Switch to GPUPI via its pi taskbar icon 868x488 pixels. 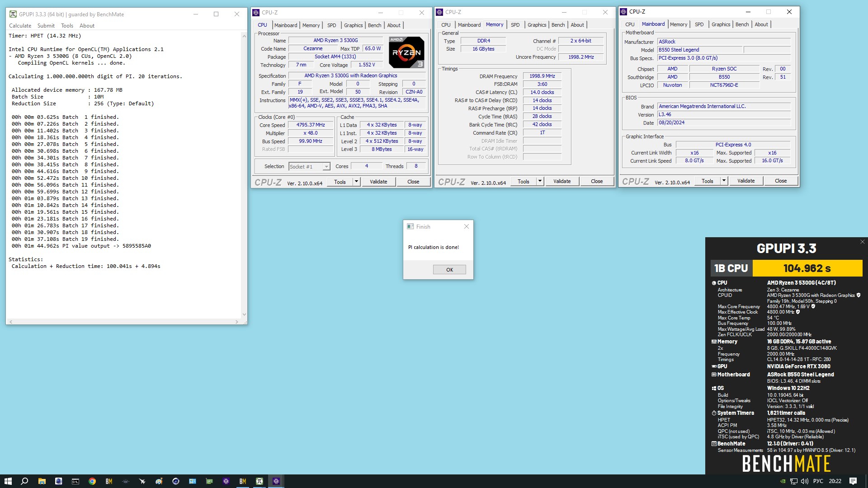(x=259, y=481)
